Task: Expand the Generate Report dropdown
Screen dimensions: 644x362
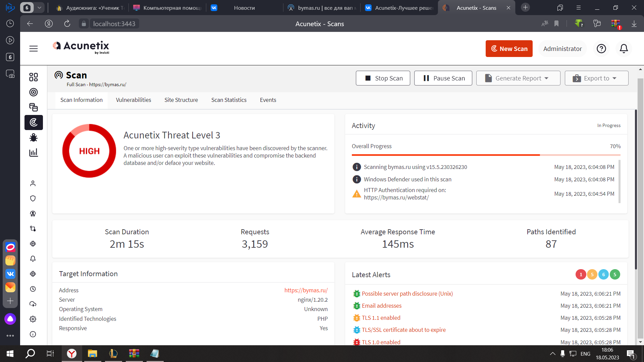Action: [518, 78]
